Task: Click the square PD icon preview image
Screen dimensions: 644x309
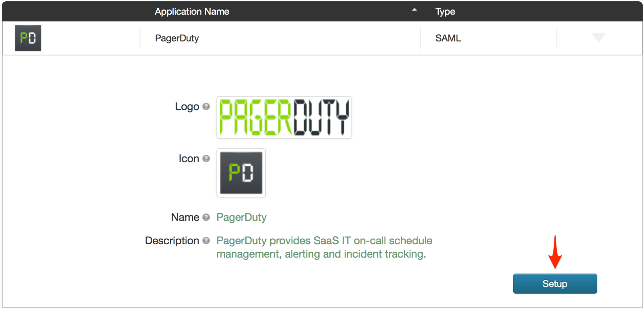Action: 241,173
